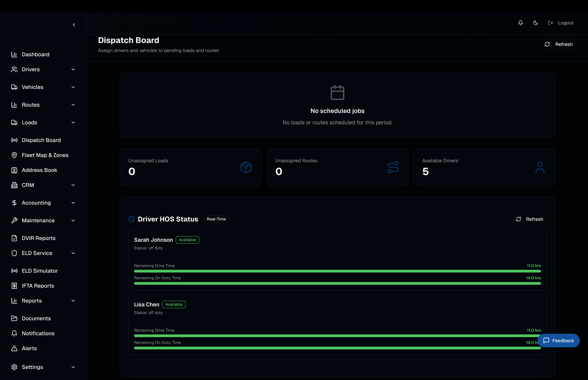Click Sarah Johnson's Remaining Drive Time bar
This screenshot has width=588, height=380.
click(x=337, y=271)
